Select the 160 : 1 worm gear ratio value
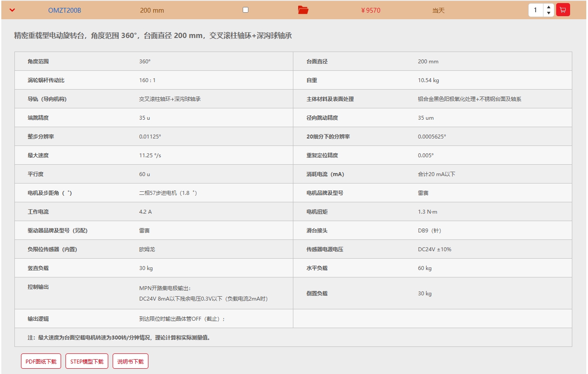The image size is (588, 374). [148, 80]
